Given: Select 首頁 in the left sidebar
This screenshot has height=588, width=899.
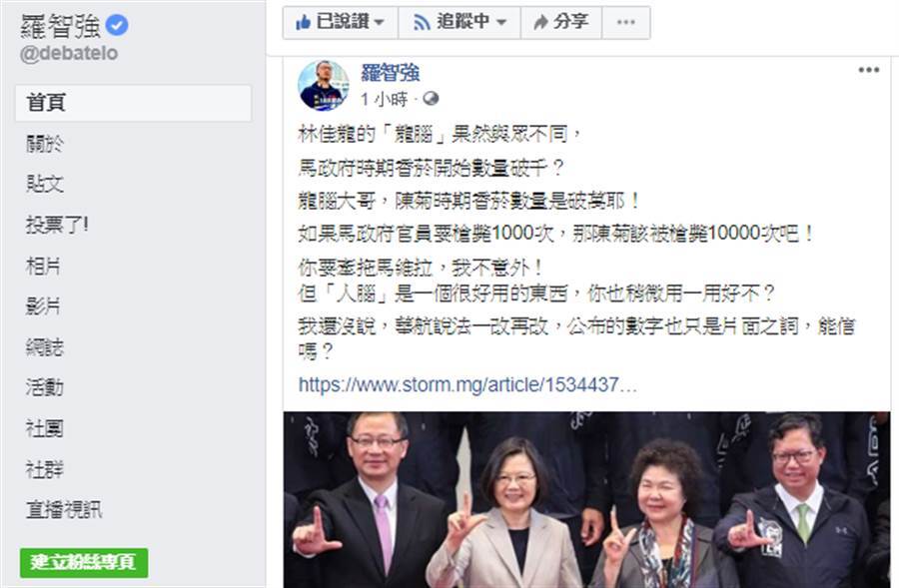Looking at the screenshot, I should (x=133, y=103).
